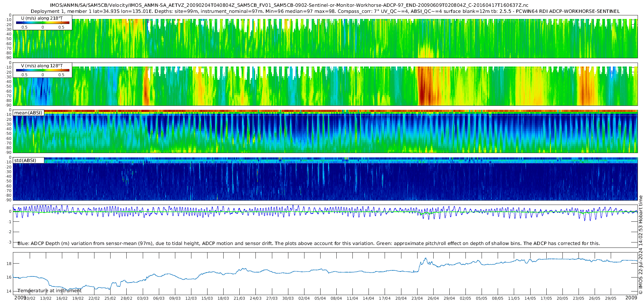Image resolution: width=644 pixels, height=304 pixels.
Task: Click the 18 tick on the temperature axis
Action: 9,264
